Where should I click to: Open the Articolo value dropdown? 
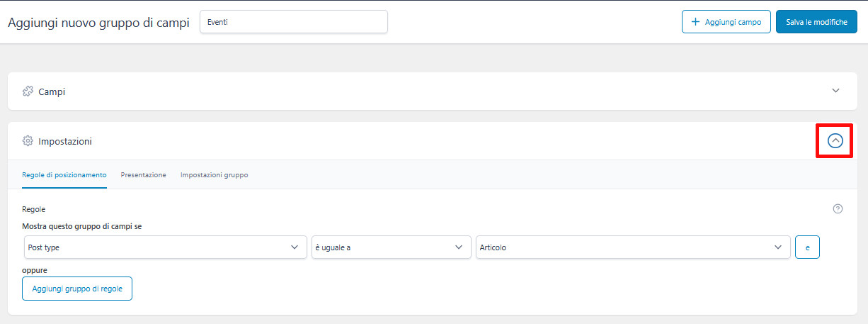pyautogui.click(x=633, y=247)
